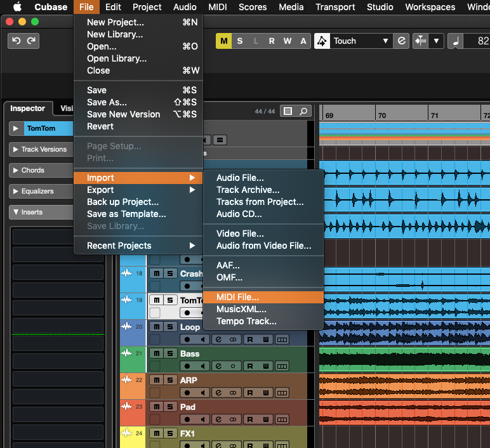Open the Apple menu

coord(17,6)
